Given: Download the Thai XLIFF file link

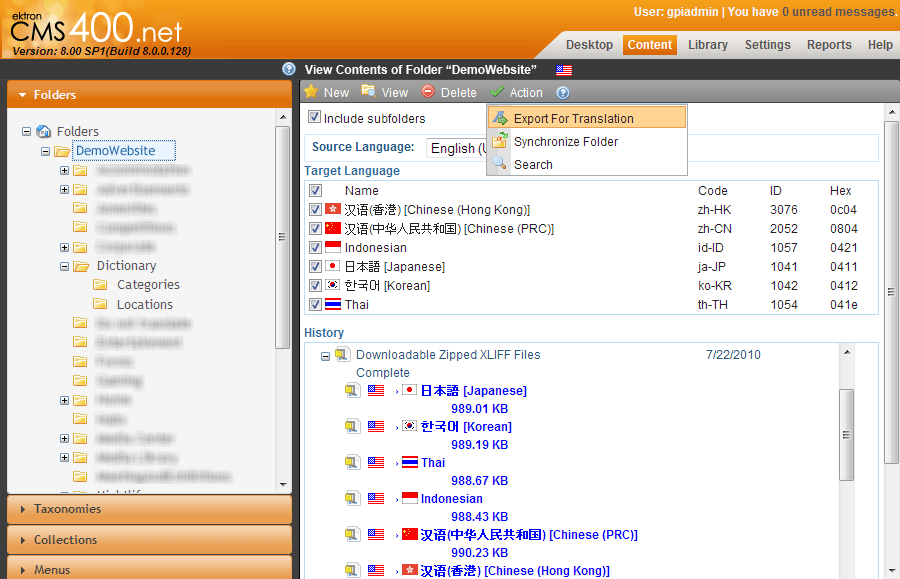Looking at the screenshot, I should tap(433, 463).
